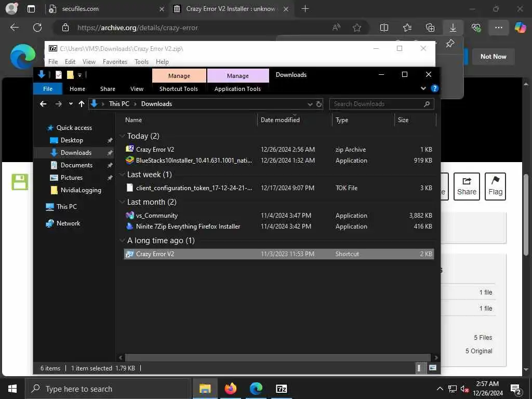
Task: Open Shortcut Tools ribbon tab
Action: click(x=179, y=89)
